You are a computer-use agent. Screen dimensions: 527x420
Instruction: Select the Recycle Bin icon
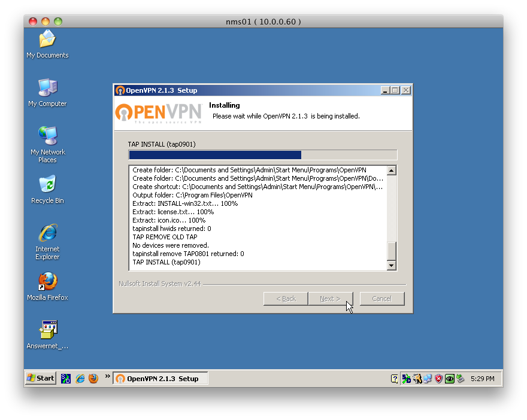click(47, 189)
